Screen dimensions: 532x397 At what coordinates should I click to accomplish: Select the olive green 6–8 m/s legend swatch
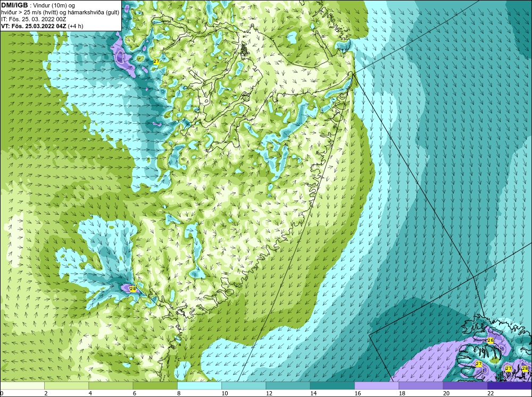155,386
